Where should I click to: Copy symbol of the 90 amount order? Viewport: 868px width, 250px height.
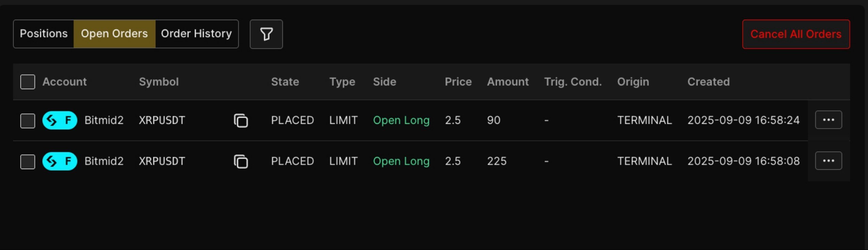pyautogui.click(x=241, y=120)
